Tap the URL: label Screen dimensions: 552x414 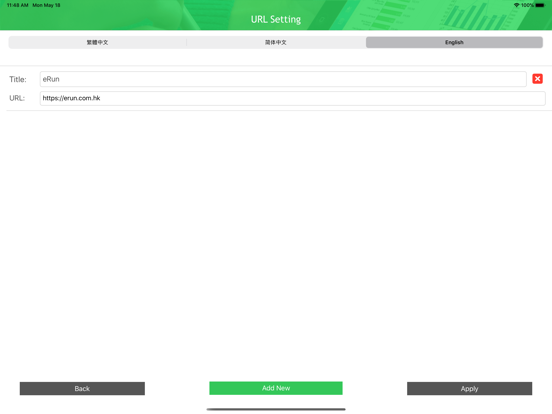17,98
